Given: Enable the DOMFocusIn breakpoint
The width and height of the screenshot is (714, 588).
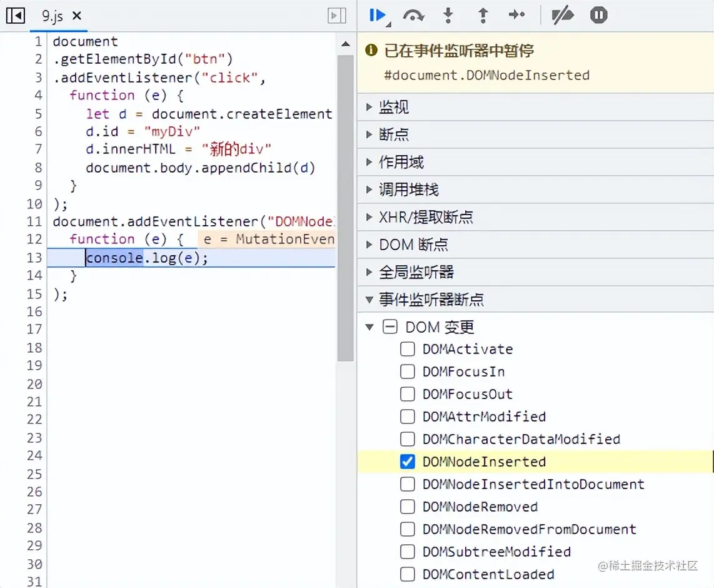Looking at the screenshot, I should (x=408, y=372).
